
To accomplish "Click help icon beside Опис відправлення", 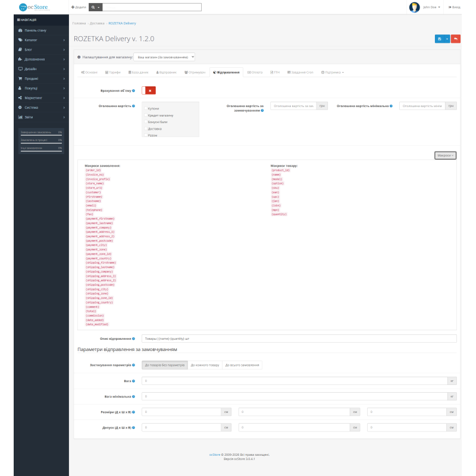I will click(x=133, y=339).
